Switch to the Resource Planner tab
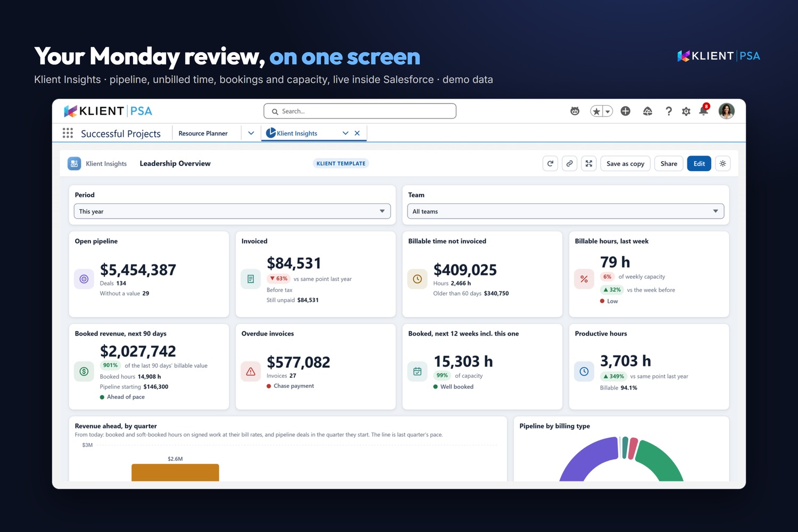This screenshot has width=798, height=532. point(203,134)
